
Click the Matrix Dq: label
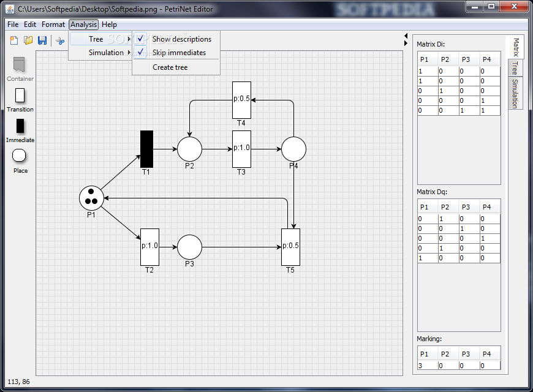point(432,192)
